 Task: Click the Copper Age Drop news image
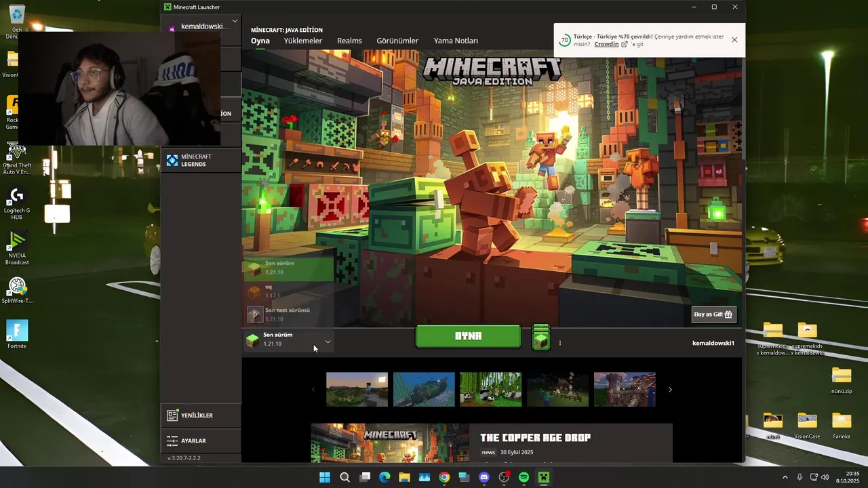pyautogui.click(x=390, y=443)
